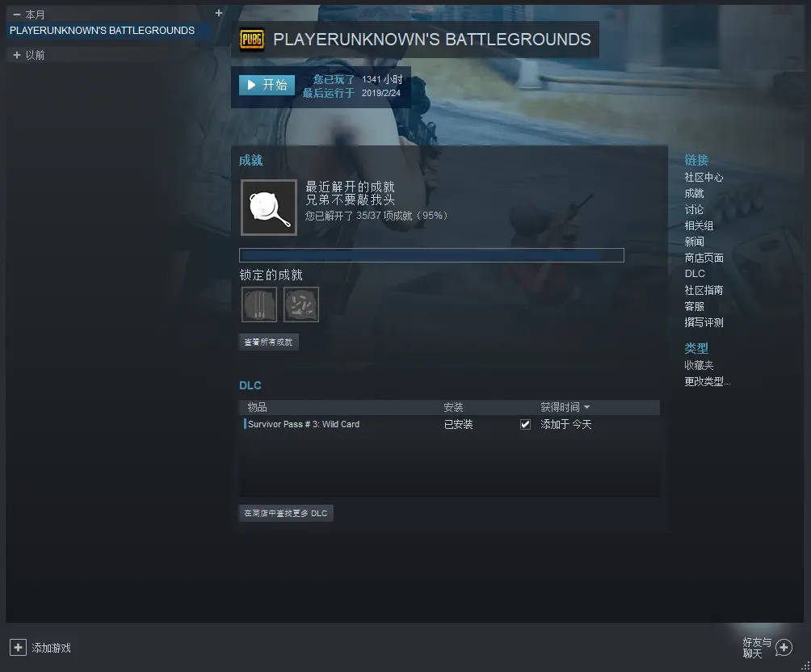Screen dimensions: 811x672
Task: Click 35/37 achievements unlocked text
Action: tap(376, 216)
